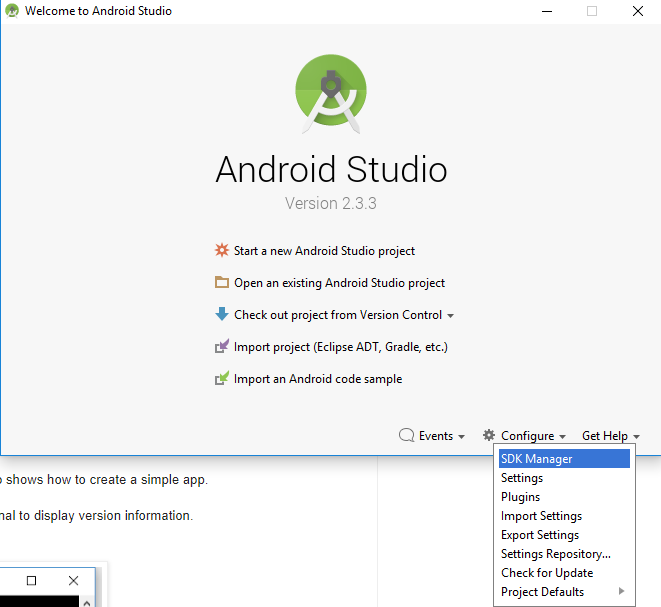Check out project from Version Control

click(338, 315)
